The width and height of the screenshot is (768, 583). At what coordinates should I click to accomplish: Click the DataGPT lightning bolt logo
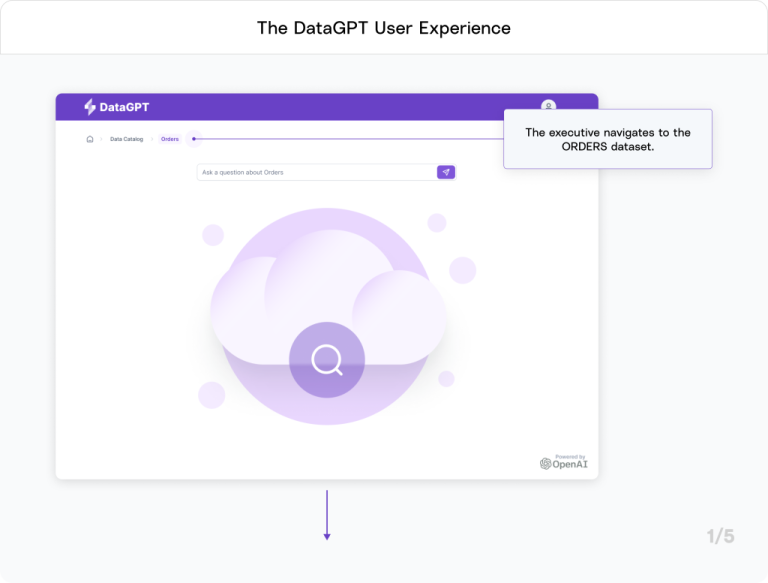coord(90,107)
